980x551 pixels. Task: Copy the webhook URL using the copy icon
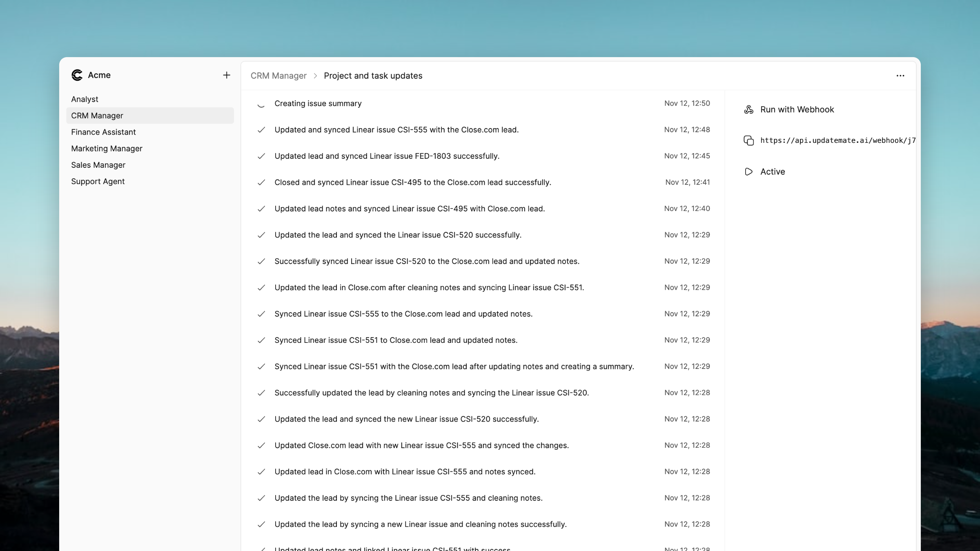(x=748, y=140)
